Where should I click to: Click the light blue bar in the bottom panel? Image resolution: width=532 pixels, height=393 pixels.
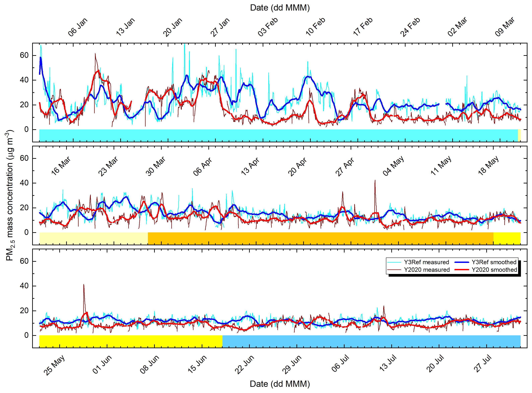[x=371, y=341]
